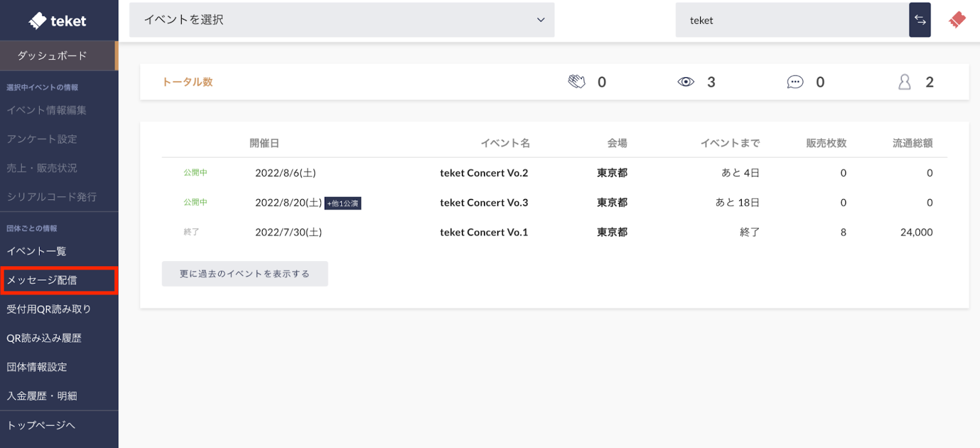This screenshot has height=448, width=980.
Task: Open メッセージ配信 in the sidebar
Action: [58, 281]
